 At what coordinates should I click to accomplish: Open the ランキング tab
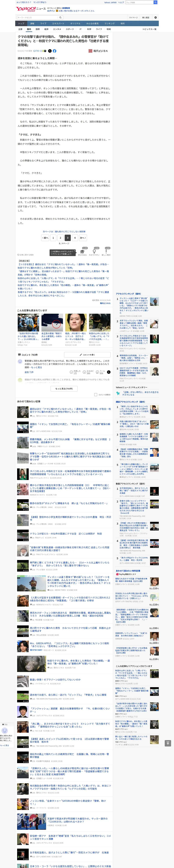[109, 24]
